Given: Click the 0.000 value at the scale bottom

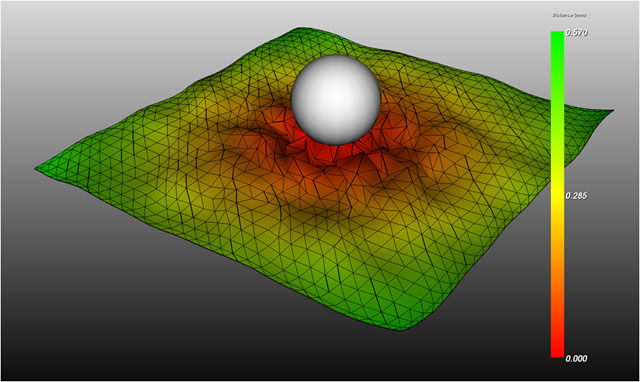Looking at the screenshot, I should coord(576,358).
